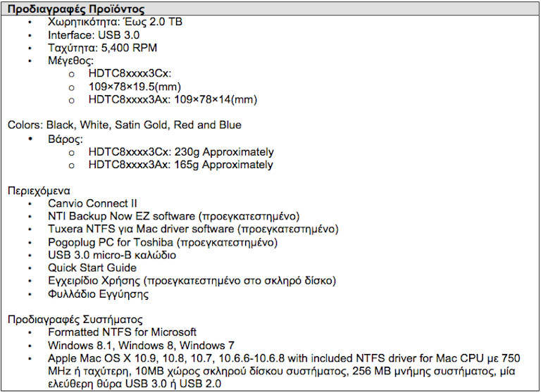
Task: Click the 'Ταχύτητα: 5,400 RPM' line
Action: coord(102,48)
